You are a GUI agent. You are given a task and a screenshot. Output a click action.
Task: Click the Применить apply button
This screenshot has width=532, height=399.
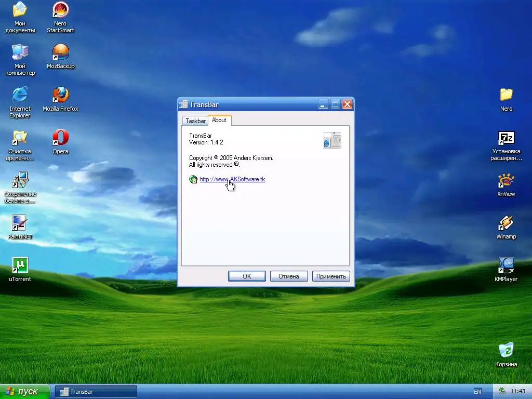pyautogui.click(x=331, y=276)
